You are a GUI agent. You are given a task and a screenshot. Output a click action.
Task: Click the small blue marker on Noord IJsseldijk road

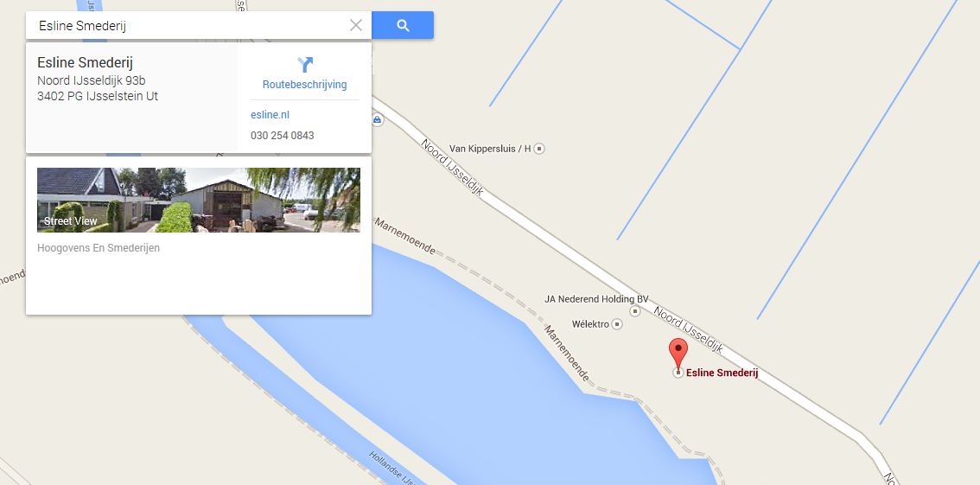(377, 118)
